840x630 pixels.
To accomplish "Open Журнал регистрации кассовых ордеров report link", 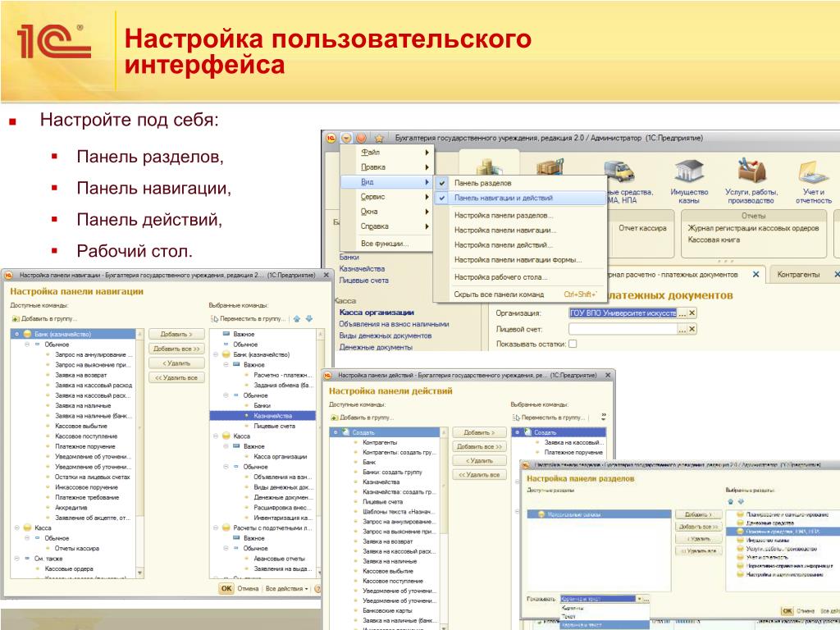I will point(753,228).
